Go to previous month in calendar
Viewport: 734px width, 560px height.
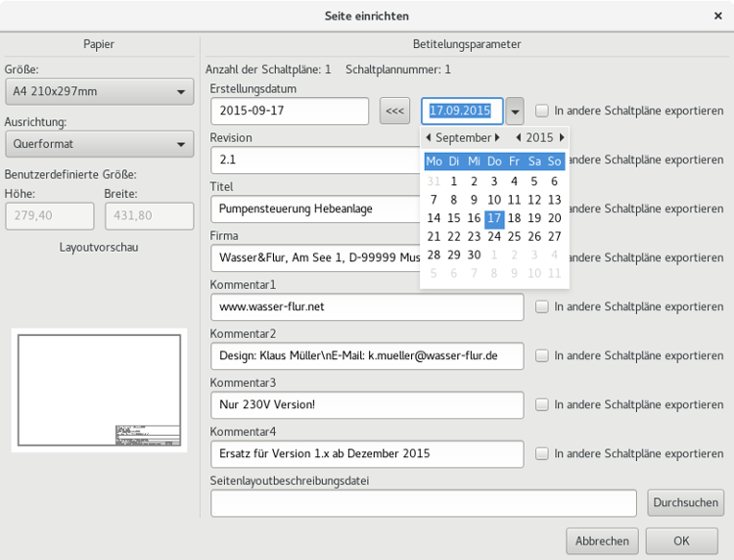[x=428, y=138]
